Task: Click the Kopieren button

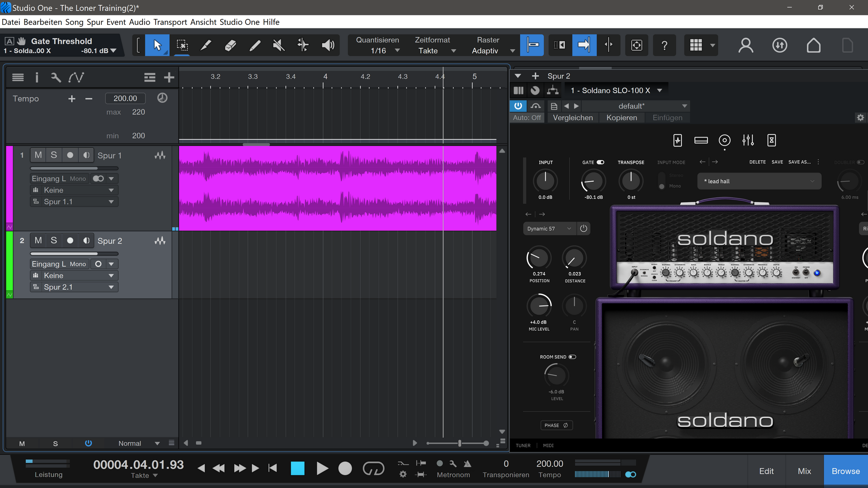Action: (622, 117)
